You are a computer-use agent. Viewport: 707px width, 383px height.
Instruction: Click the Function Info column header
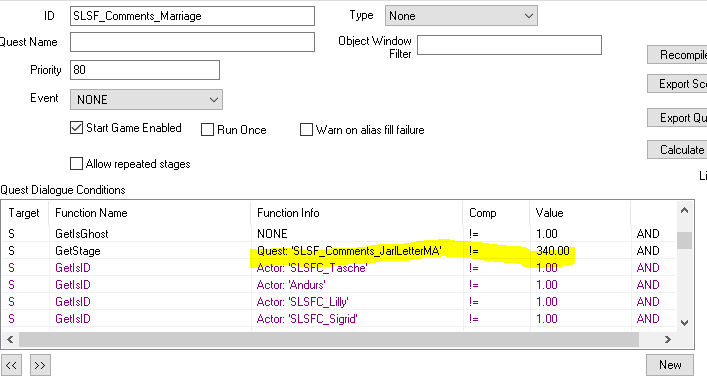coord(357,212)
